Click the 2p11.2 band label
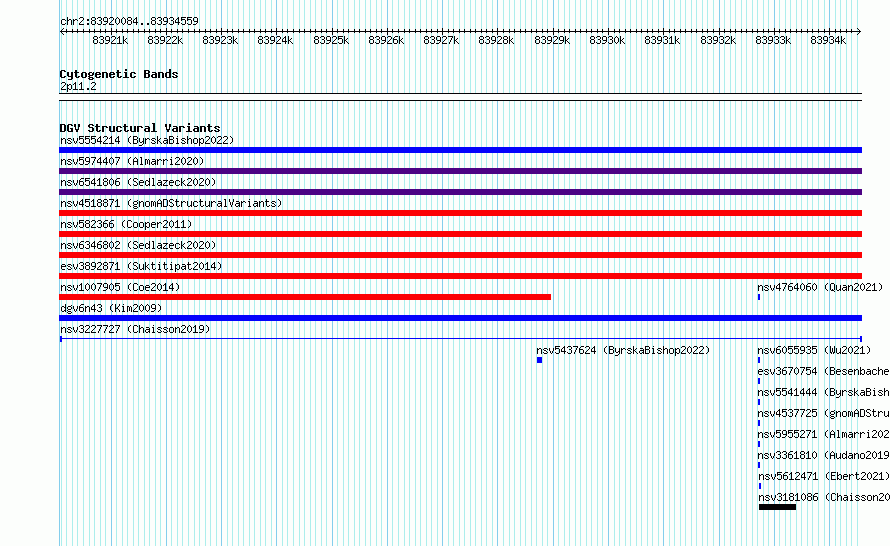The width and height of the screenshot is (890, 546). [x=78, y=86]
